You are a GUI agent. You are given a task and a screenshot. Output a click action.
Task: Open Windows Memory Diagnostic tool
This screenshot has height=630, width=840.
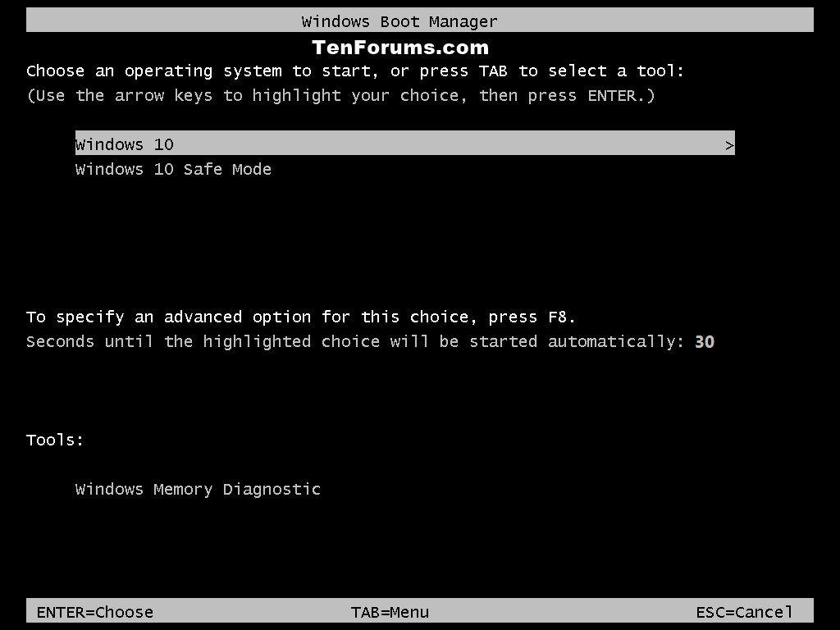(x=198, y=489)
